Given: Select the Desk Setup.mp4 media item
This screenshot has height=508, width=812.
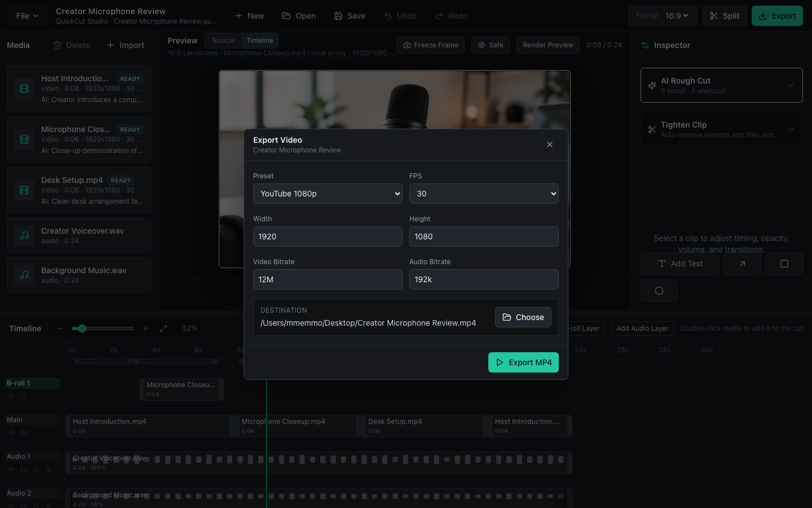Looking at the screenshot, I should point(79,190).
